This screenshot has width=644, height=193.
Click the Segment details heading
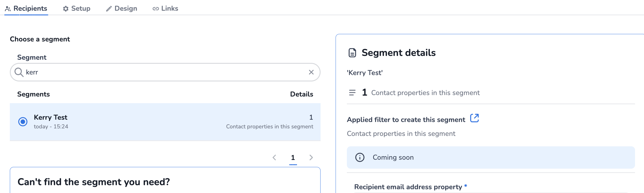tap(399, 53)
